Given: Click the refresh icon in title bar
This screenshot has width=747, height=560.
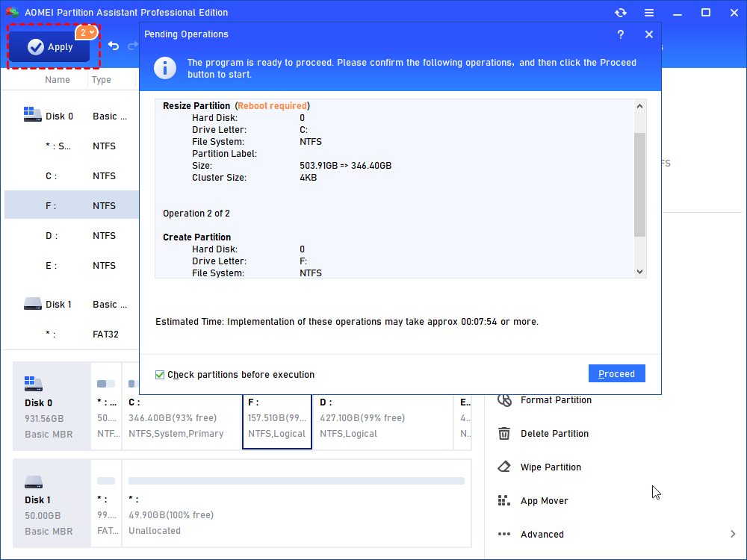Looking at the screenshot, I should pyautogui.click(x=620, y=13).
